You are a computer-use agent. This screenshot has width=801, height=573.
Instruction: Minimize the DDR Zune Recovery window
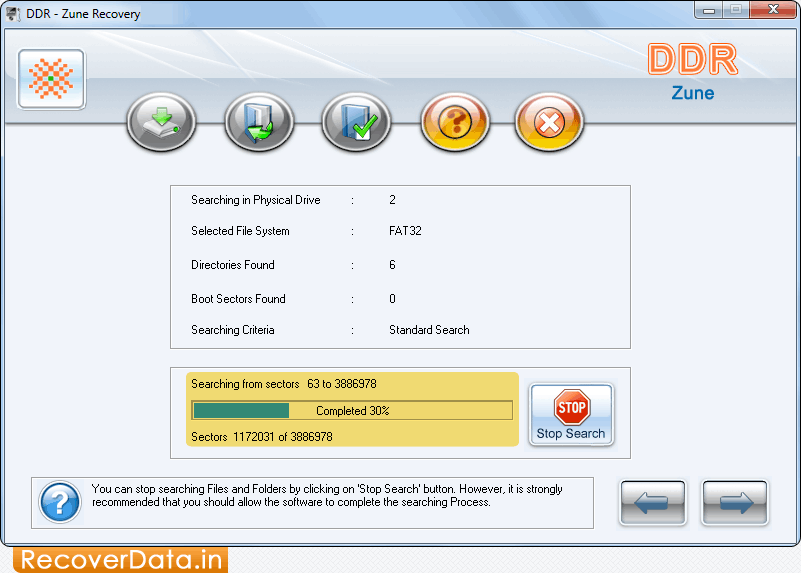(x=709, y=10)
